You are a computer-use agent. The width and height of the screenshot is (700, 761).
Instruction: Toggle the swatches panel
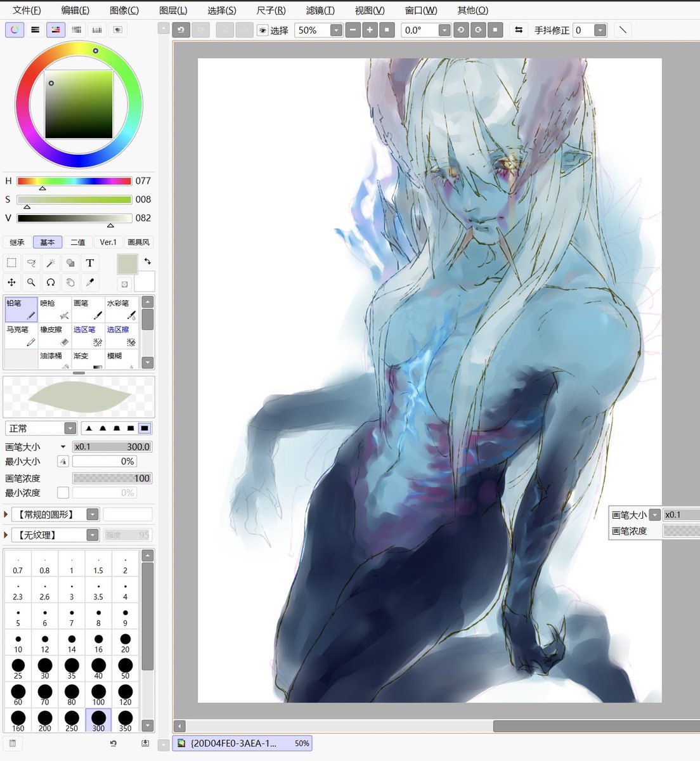tap(97, 29)
